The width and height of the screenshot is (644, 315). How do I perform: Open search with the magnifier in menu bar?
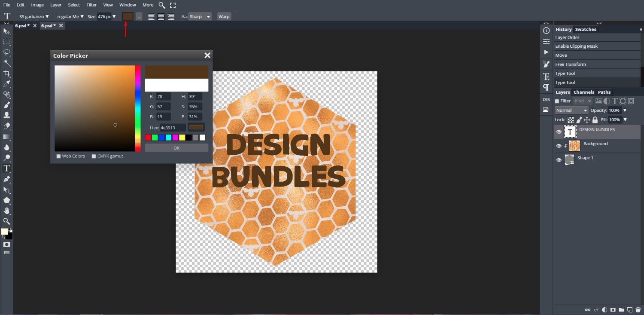[x=162, y=5]
